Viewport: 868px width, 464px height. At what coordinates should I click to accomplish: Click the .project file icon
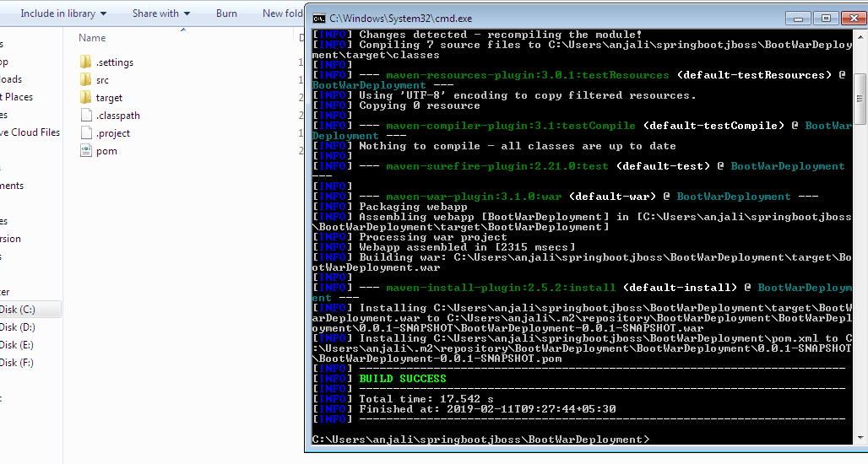click(x=85, y=133)
